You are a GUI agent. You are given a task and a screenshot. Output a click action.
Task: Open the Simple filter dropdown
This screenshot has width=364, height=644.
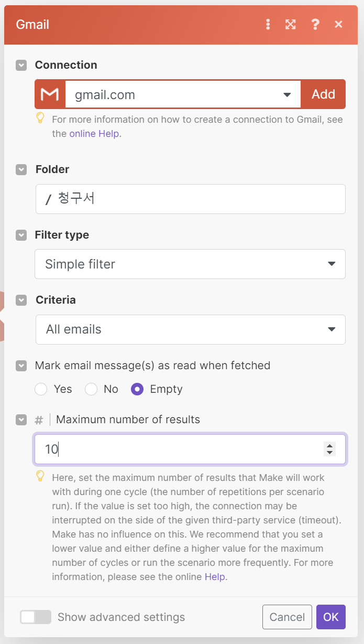pos(190,264)
